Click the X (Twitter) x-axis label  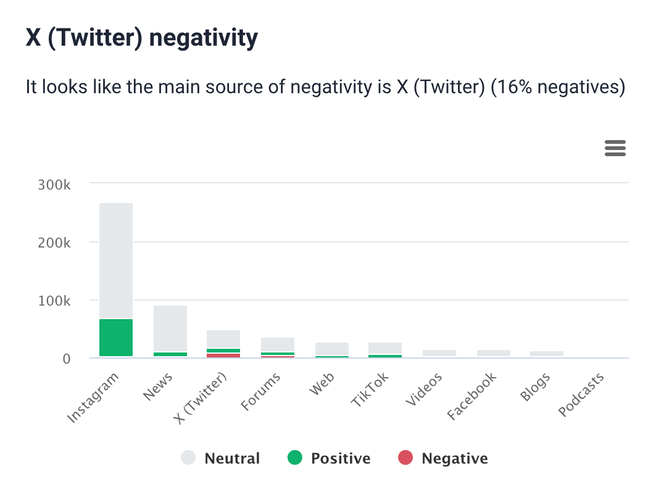200,399
